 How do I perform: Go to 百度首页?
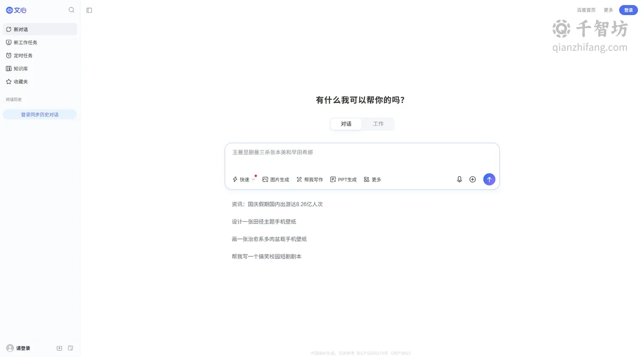point(586,10)
